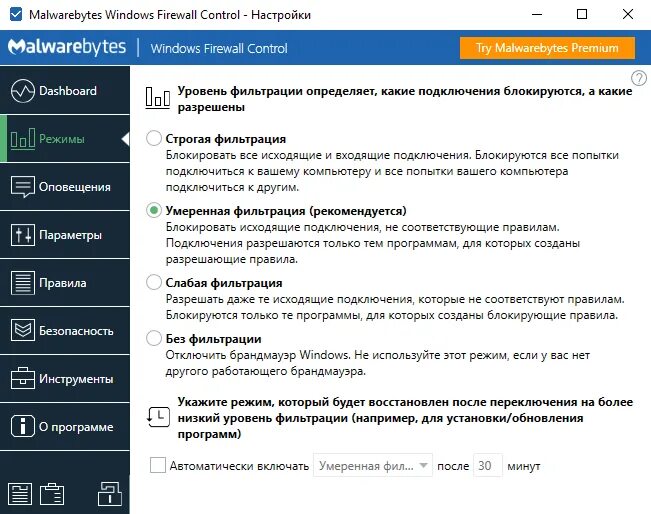Click the help question-mark icon

pos(639,78)
